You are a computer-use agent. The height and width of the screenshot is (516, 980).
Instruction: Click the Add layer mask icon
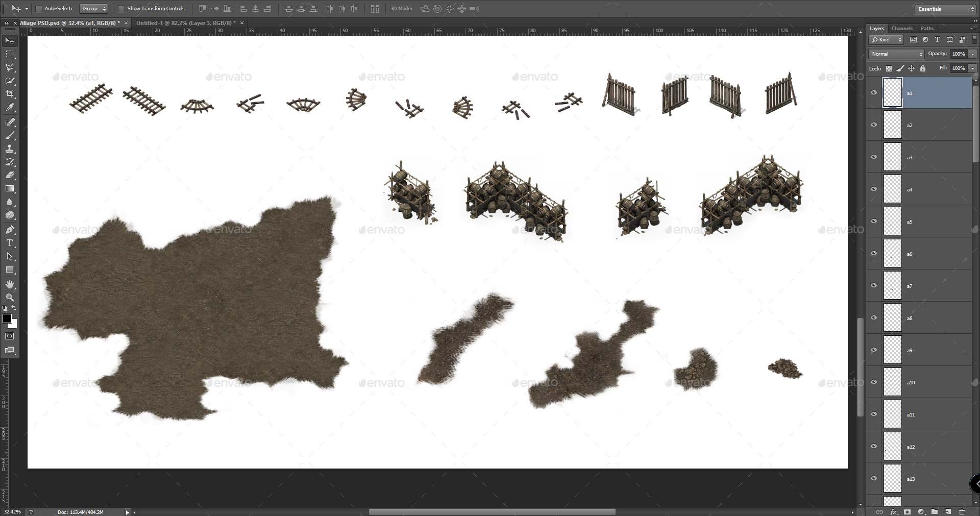click(908, 512)
